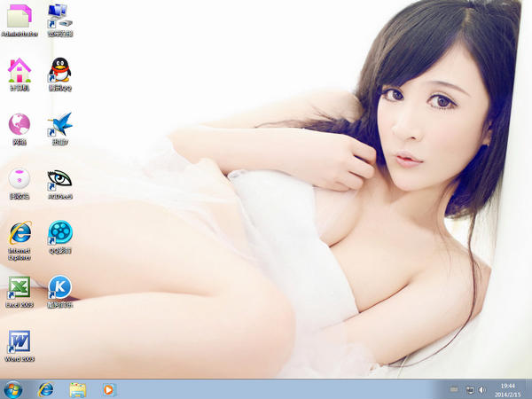
Task: Open Internet Explorer from the taskbar
Action: (x=46, y=389)
